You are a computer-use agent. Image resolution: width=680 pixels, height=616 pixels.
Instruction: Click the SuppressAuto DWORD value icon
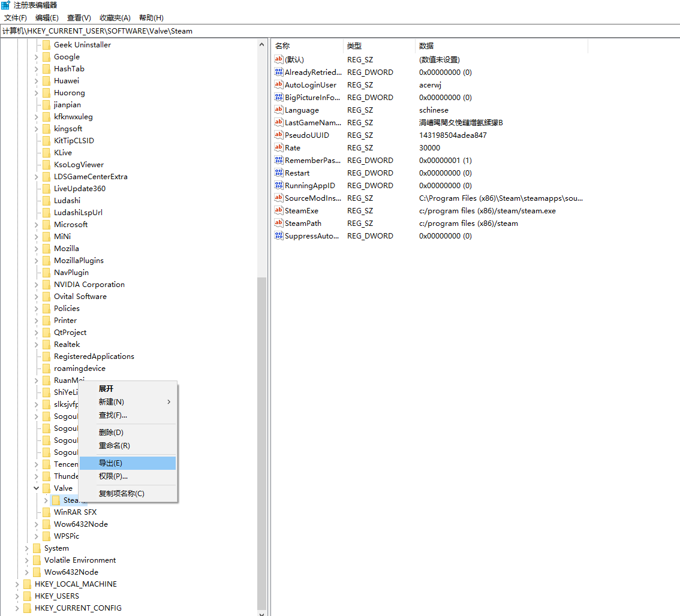pyautogui.click(x=278, y=235)
